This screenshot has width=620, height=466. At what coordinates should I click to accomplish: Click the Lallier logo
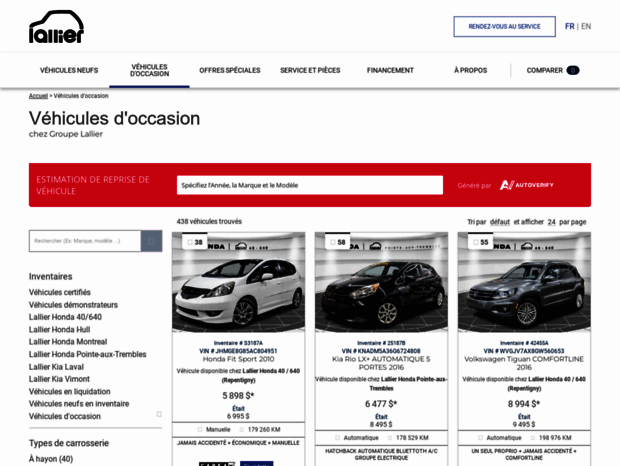click(x=56, y=26)
